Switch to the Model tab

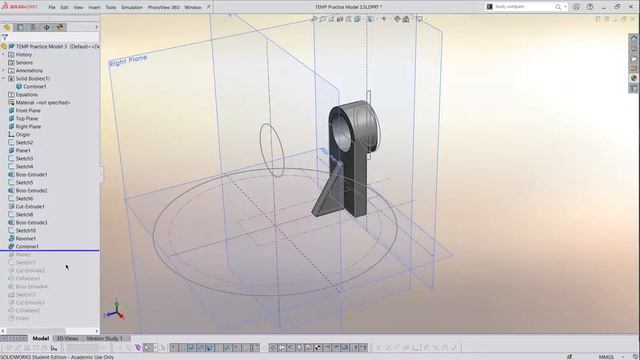click(41, 338)
